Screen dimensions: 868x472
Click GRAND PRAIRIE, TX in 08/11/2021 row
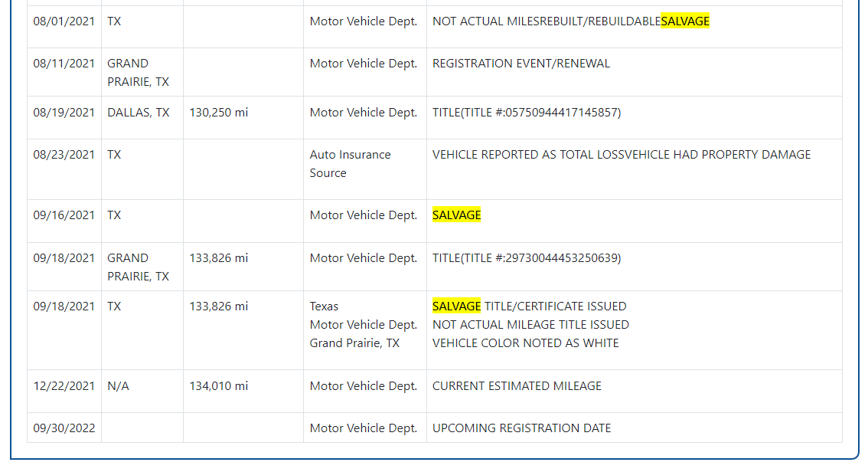[x=138, y=73]
